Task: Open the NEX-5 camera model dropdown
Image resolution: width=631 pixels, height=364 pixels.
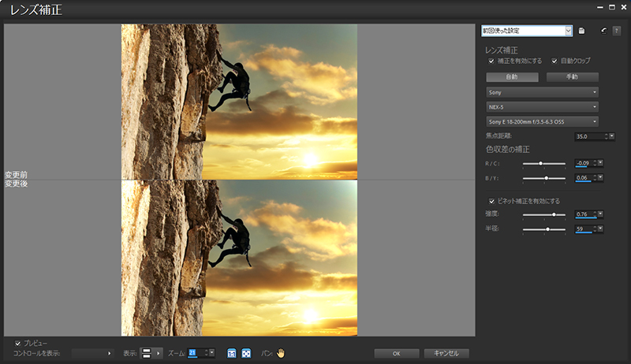Action: point(542,107)
